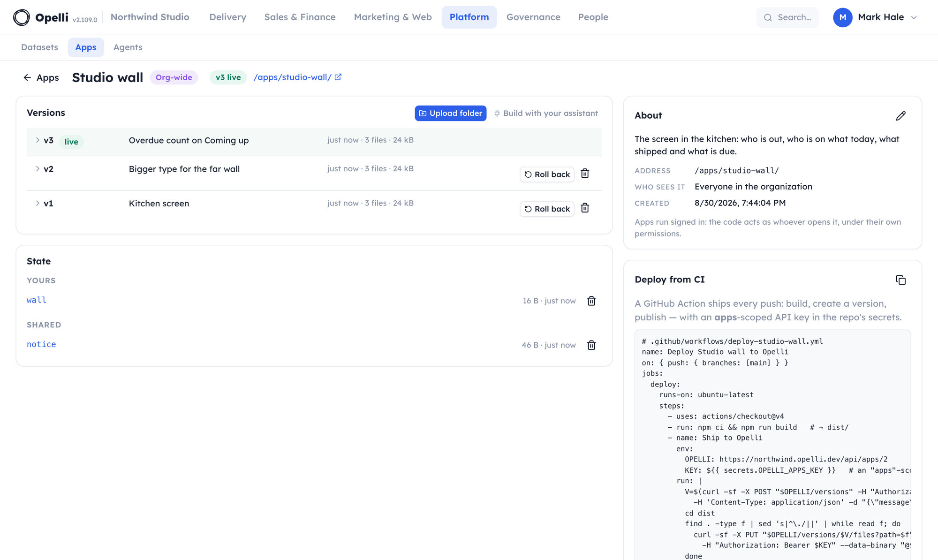Click the created date 8/30/2026

click(x=740, y=203)
